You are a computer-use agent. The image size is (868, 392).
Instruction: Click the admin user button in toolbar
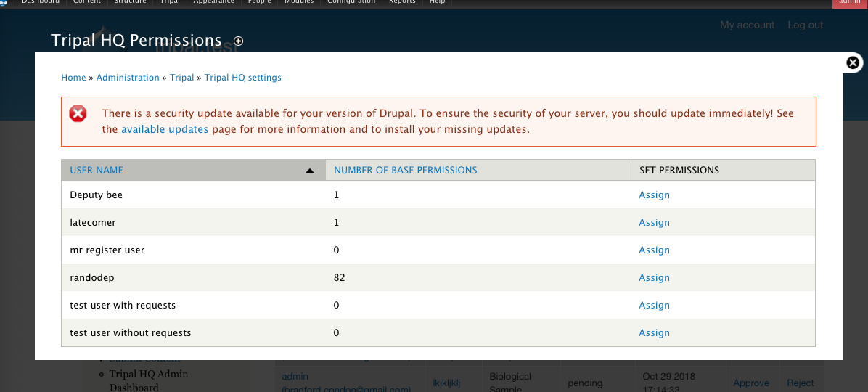[x=849, y=2]
